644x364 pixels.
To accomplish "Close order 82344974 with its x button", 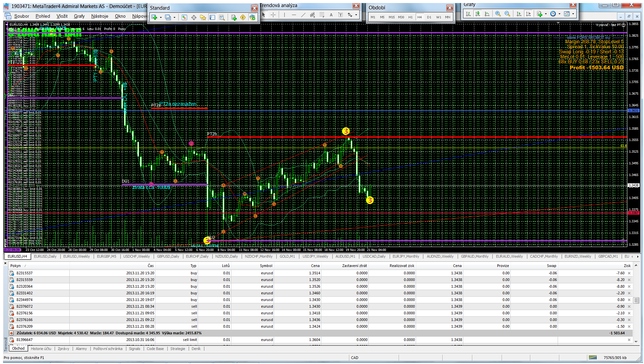I will pyautogui.click(x=629, y=300).
